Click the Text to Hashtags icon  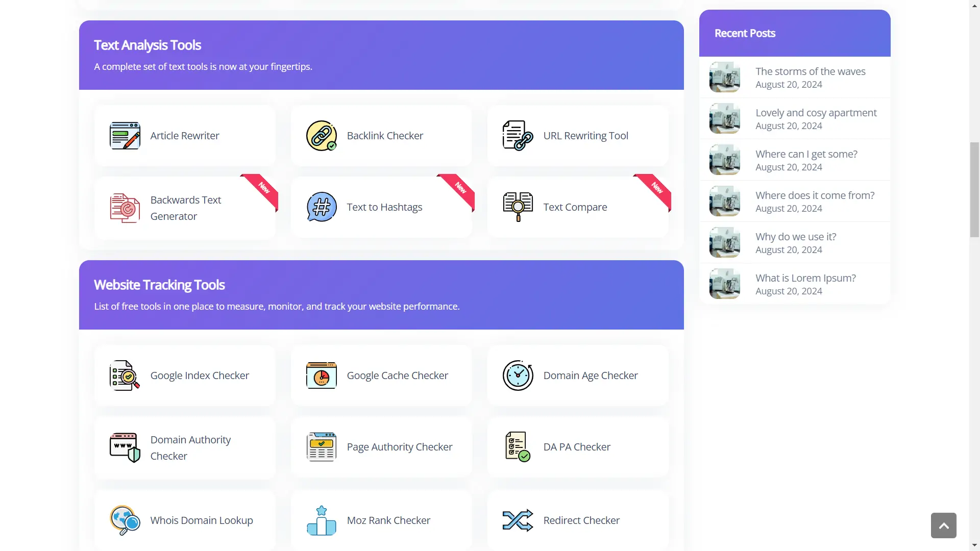pos(321,207)
